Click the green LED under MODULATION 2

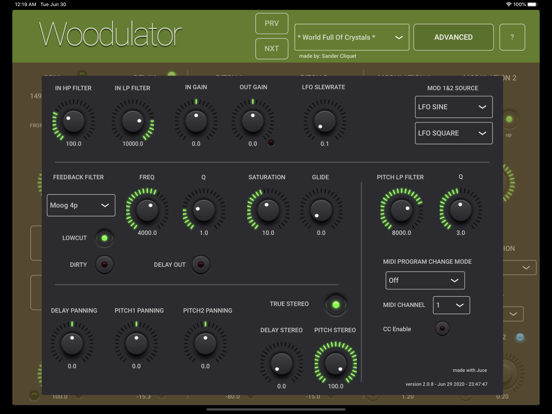point(509,119)
